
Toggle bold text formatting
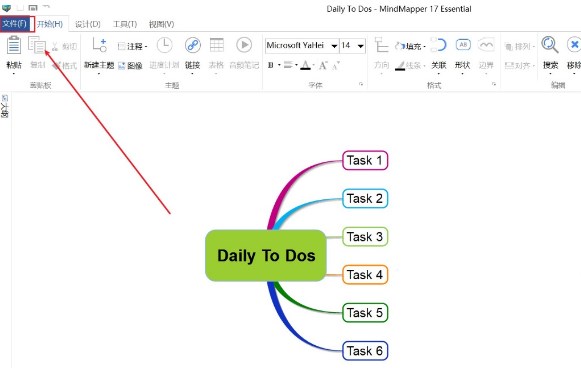[270, 66]
